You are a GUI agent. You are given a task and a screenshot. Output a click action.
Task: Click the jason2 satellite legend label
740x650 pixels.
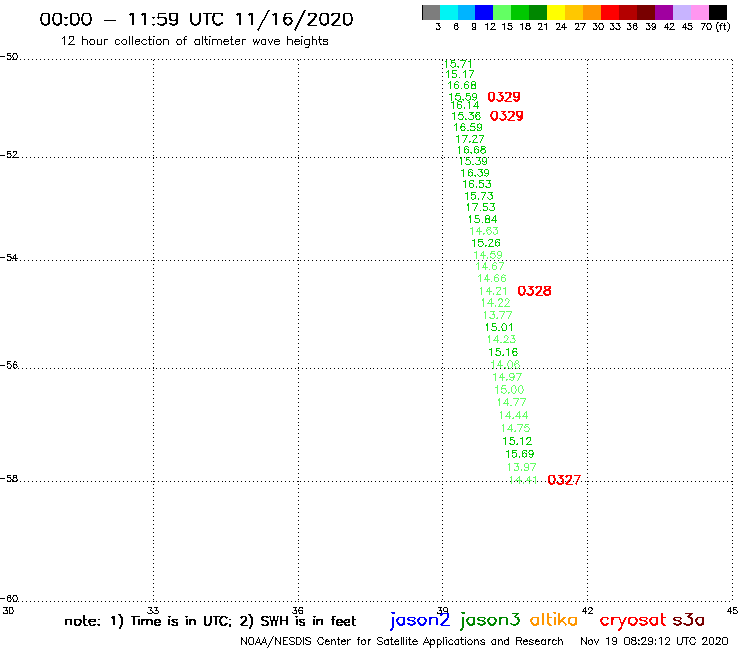click(420, 620)
